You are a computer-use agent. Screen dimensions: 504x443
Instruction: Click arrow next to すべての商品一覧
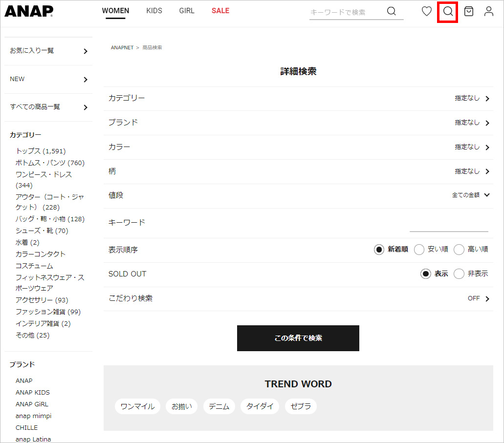coord(86,107)
